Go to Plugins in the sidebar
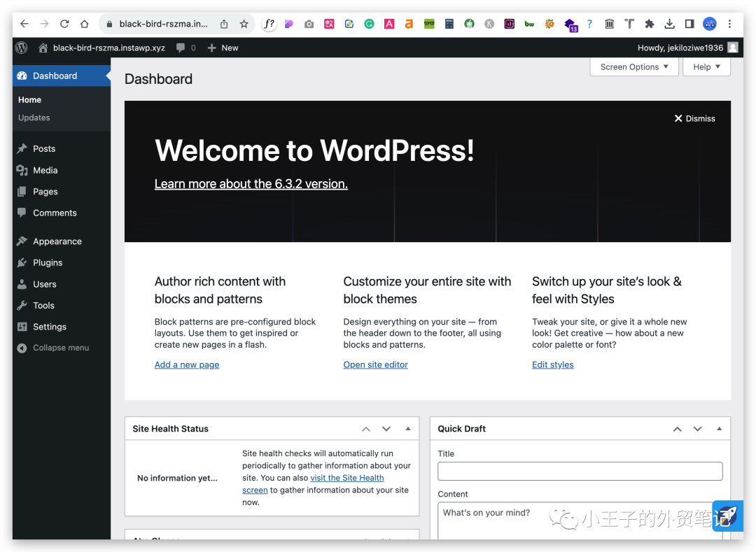 point(48,262)
